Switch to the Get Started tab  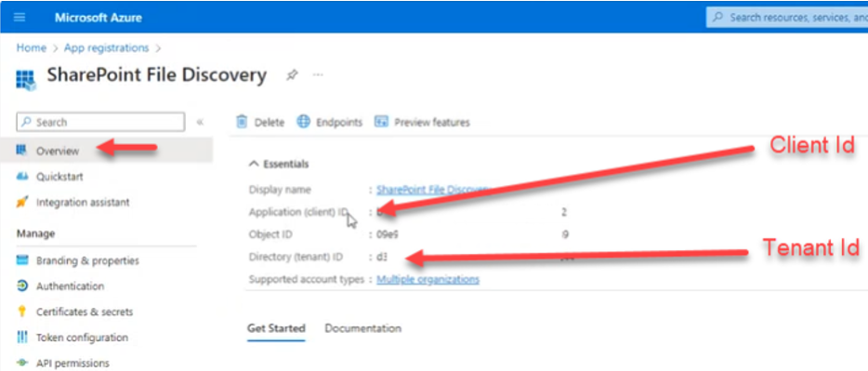(x=276, y=328)
